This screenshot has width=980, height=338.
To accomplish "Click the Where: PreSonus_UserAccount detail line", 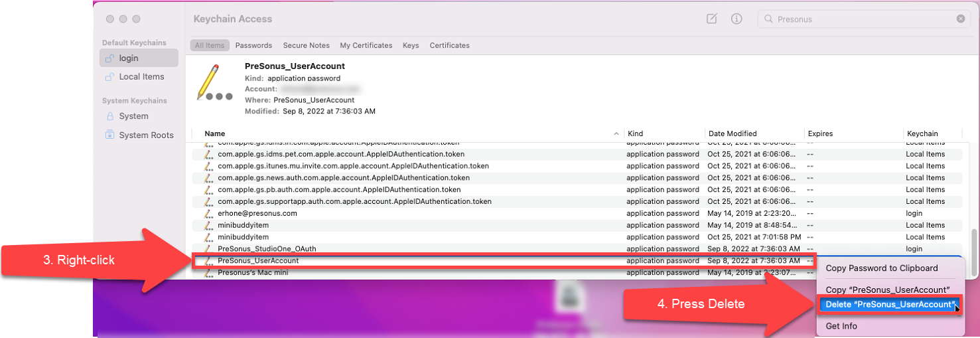I will (x=299, y=100).
